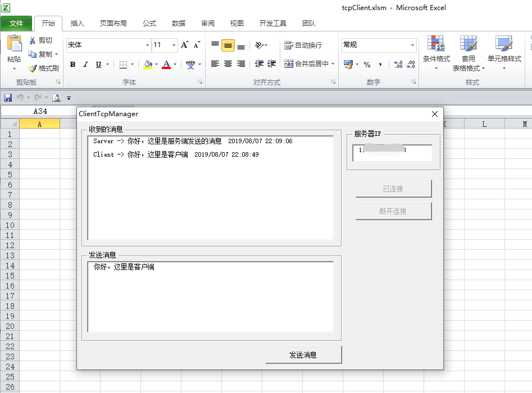
Task: Click the Cut (剪切) icon
Action: point(33,39)
